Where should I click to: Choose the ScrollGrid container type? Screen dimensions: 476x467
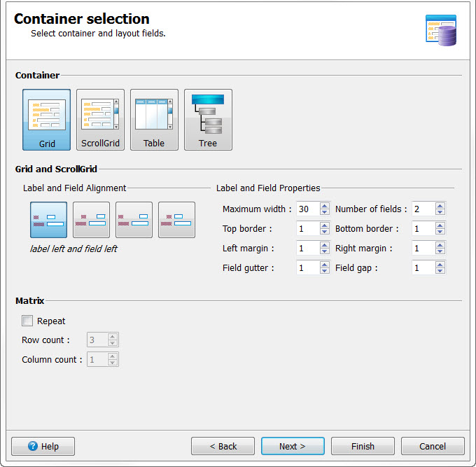click(x=100, y=120)
